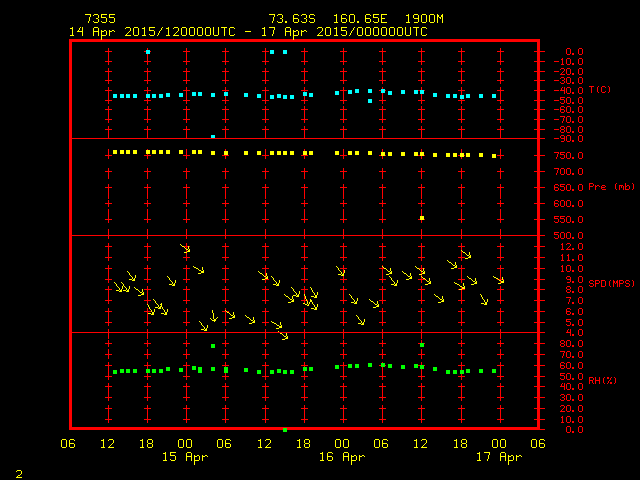Click the RH(%) humidity axis label
This screenshot has width=640, height=480.
tap(601, 381)
